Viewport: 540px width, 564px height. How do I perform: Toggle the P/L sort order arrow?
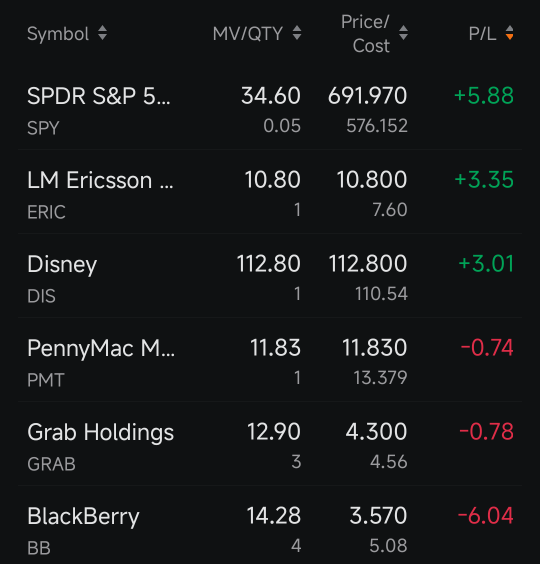point(509,33)
